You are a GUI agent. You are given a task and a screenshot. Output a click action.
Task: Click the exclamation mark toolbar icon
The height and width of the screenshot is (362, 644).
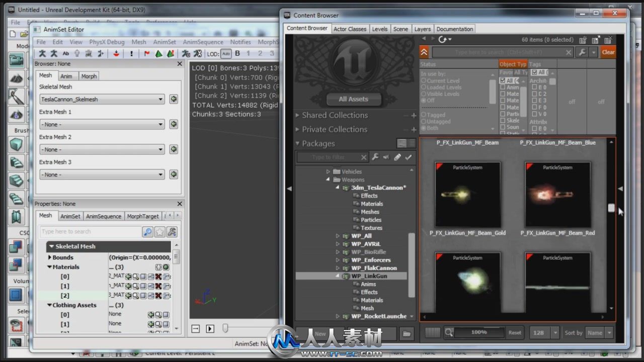(x=132, y=54)
